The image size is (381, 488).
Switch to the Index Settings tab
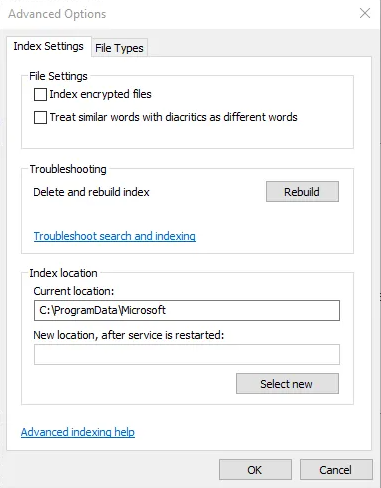coord(49,46)
